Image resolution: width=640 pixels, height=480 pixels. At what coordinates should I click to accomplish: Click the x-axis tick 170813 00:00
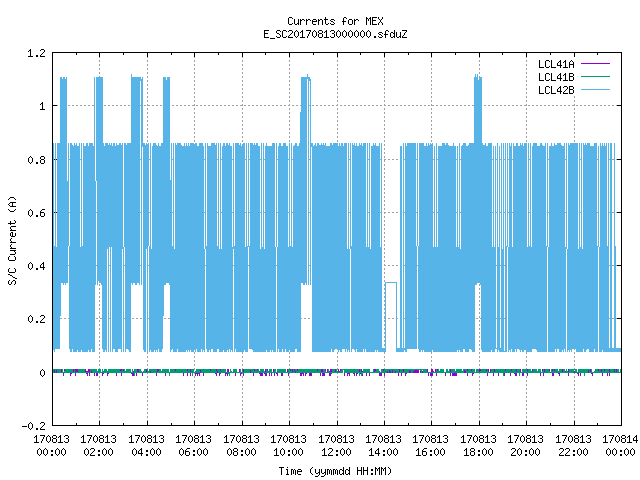[x=51, y=446]
